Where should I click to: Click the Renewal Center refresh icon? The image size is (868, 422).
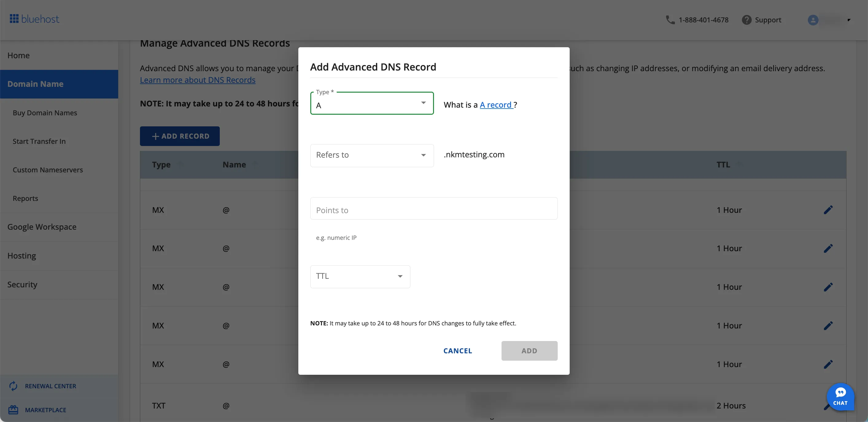click(x=13, y=386)
